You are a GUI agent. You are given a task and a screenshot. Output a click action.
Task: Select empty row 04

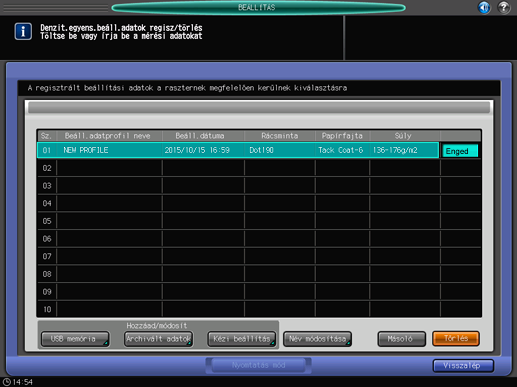click(x=259, y=203)
